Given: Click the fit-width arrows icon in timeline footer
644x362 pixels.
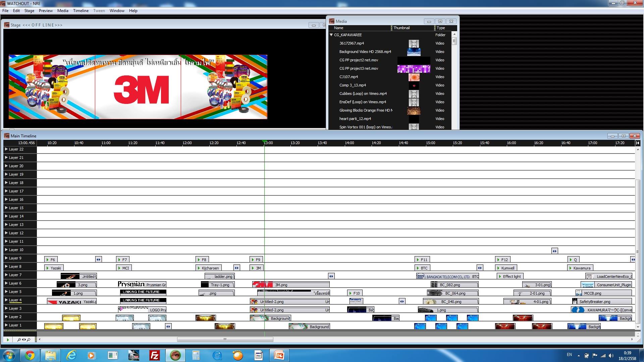Looking at the screenshot, I should click(x=24, y=340).
